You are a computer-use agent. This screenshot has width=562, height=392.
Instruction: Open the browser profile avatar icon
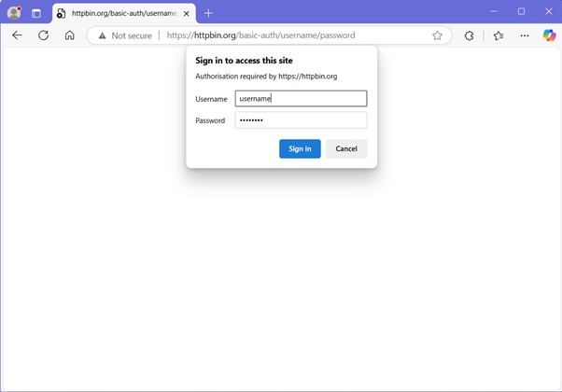[14, 13]
